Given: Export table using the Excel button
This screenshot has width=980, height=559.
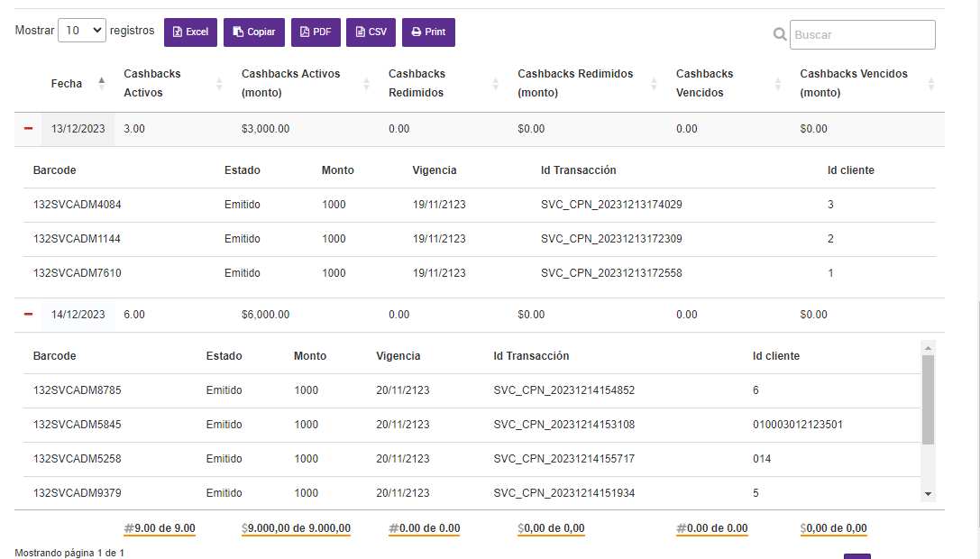Looking at the screenshot, I should (190, 32).
